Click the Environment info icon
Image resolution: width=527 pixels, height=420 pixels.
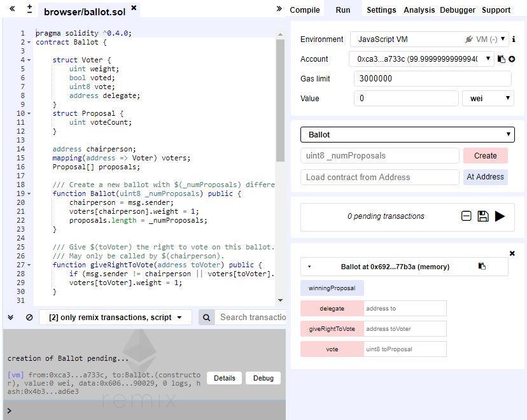(x=514, y=39)
